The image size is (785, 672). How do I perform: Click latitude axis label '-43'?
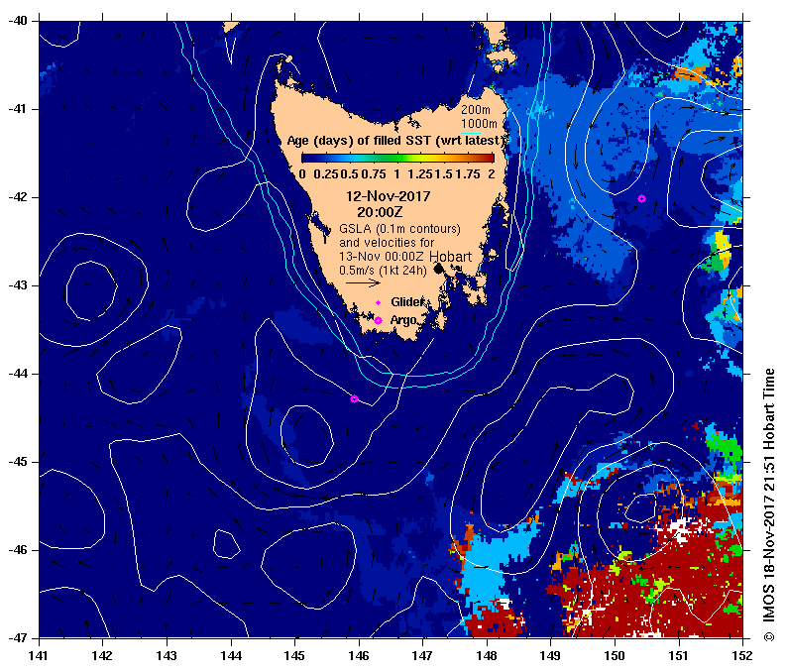(18, 285)
